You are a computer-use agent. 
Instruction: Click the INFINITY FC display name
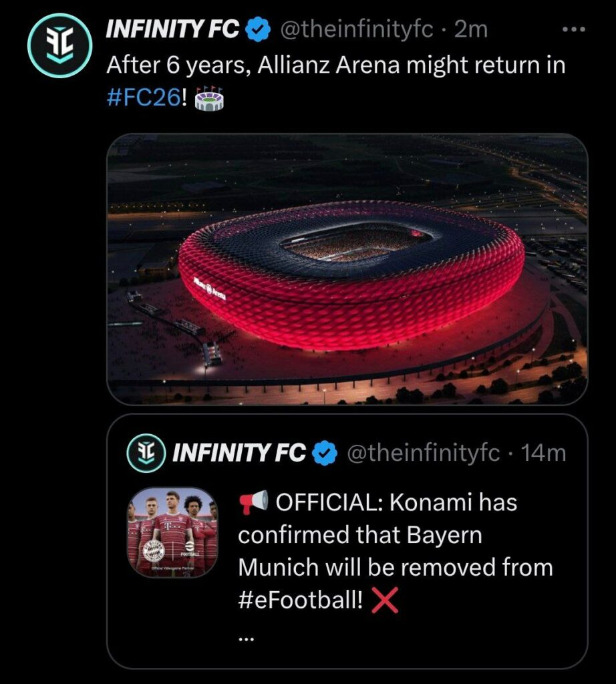(172, 29)
